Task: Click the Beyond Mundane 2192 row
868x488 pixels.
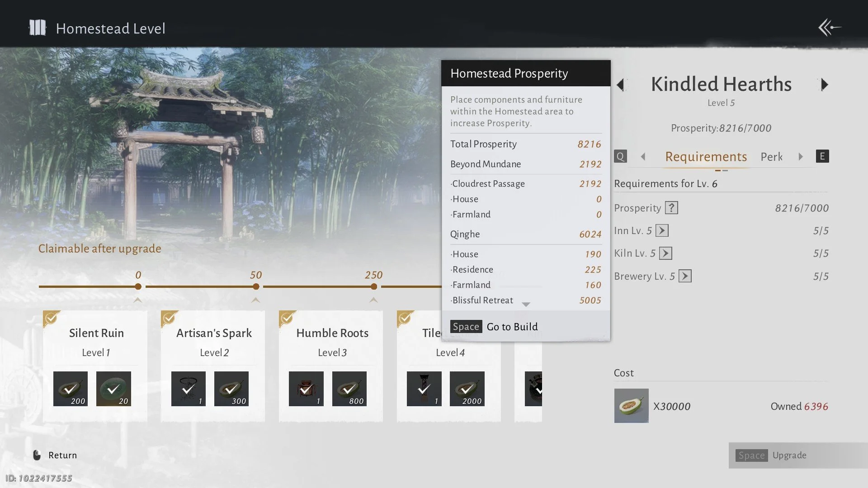Action: click(x=526, y=164)
